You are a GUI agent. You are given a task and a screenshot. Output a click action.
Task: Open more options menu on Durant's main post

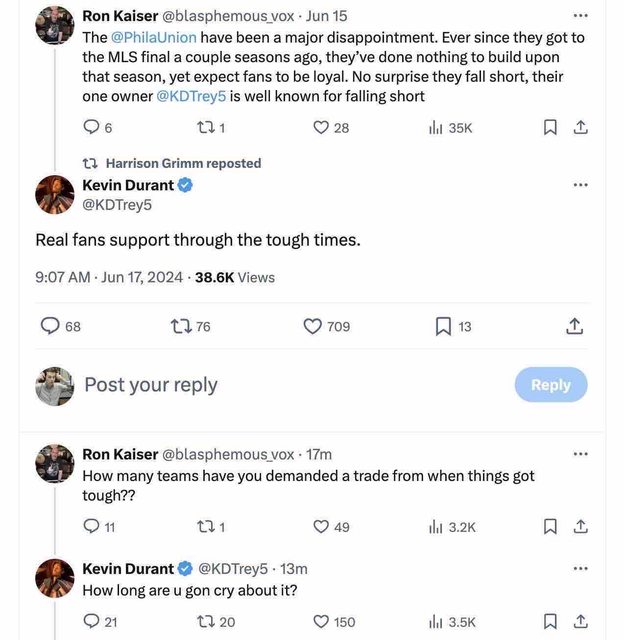point(580,185)
